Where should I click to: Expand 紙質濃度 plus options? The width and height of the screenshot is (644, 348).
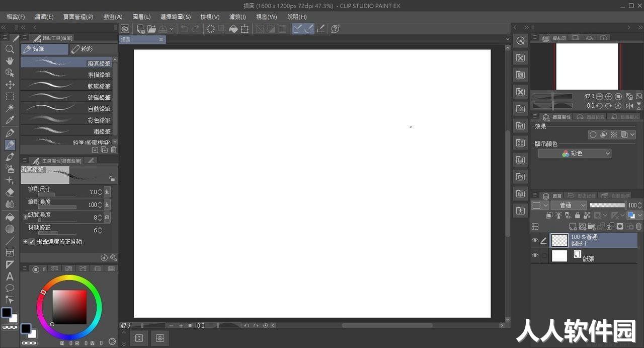click(25, 217)
